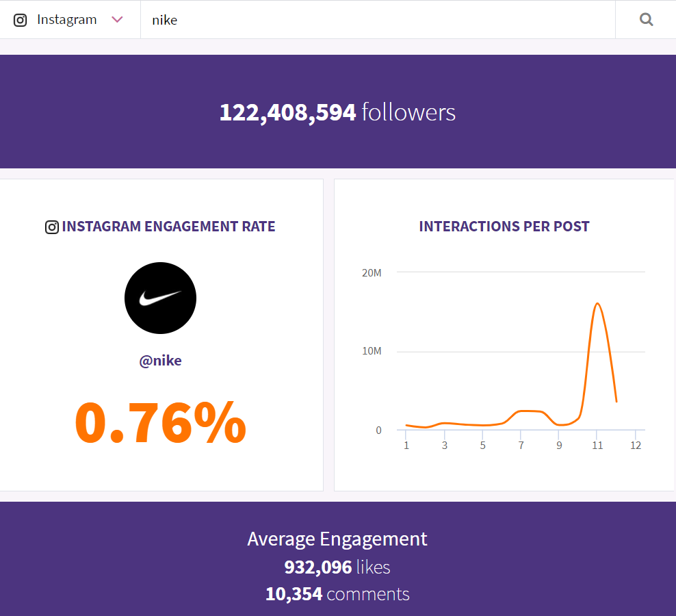
Task: Expand the platform chevron arrow
Action: coord(117,20)
